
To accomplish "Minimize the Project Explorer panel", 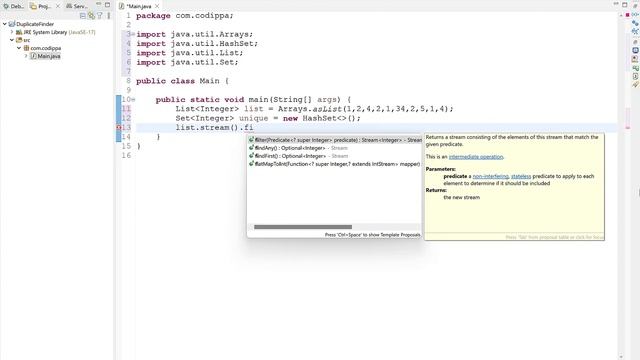I will (x=98, y=4).
